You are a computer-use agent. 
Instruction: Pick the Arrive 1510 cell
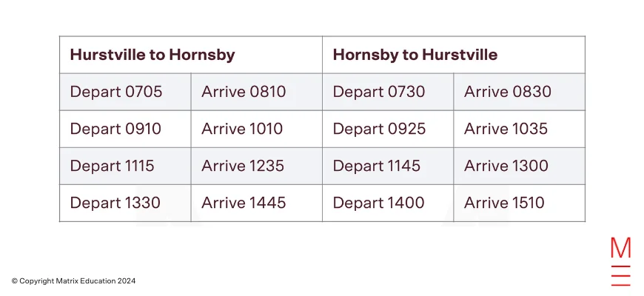[x=520, y=203]
